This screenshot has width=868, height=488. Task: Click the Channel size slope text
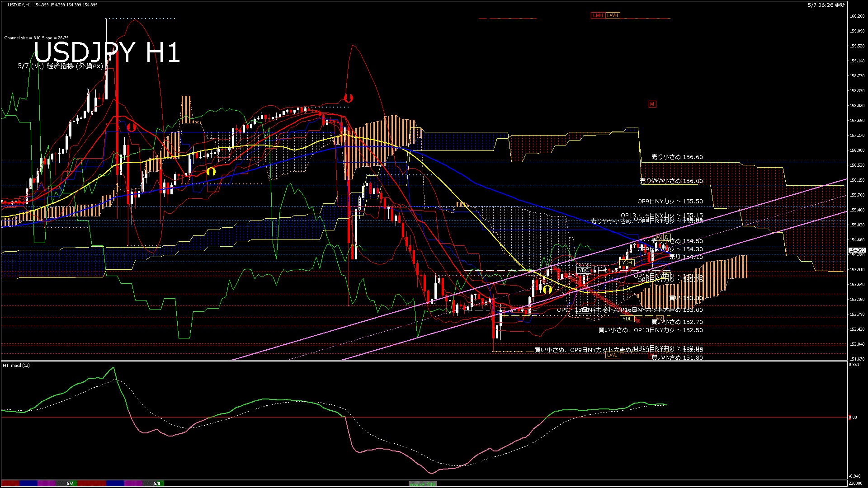point(36,38)
